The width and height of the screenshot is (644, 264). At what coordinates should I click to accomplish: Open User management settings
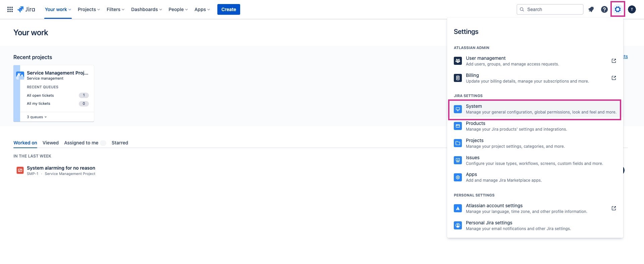click(535, 61)
